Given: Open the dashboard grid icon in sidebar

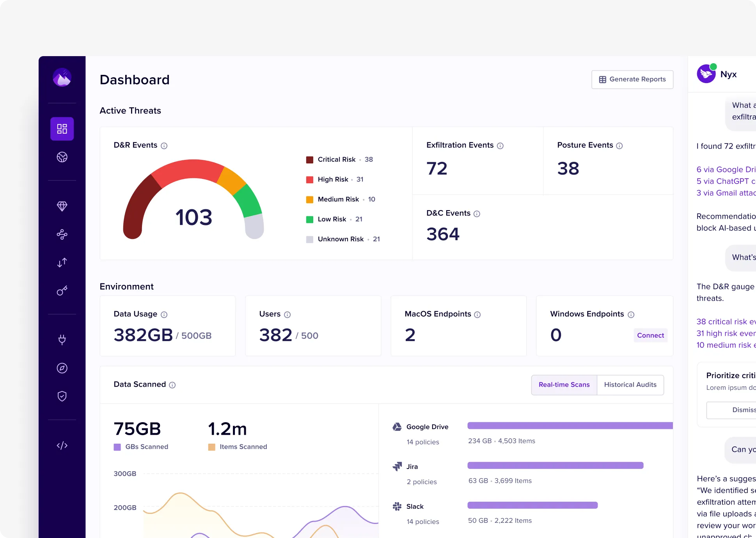Looking at the screenshot, I should (62, 129).
